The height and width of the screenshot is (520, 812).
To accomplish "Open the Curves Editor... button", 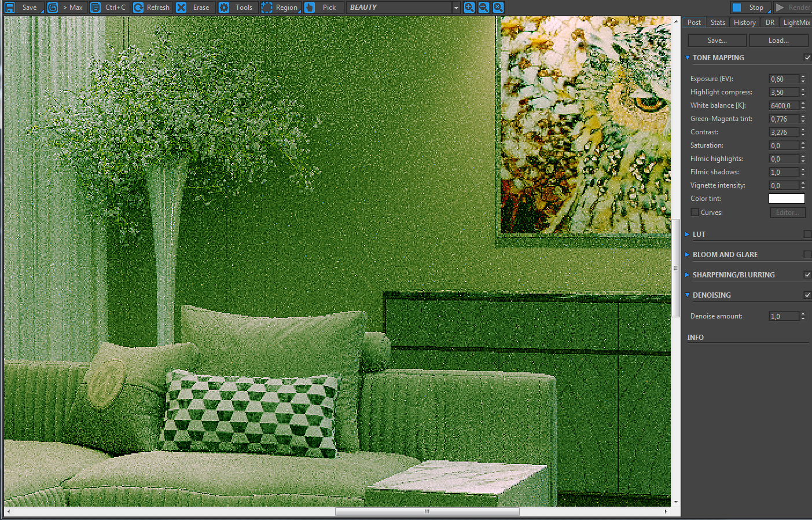I will tap(788, 213).
